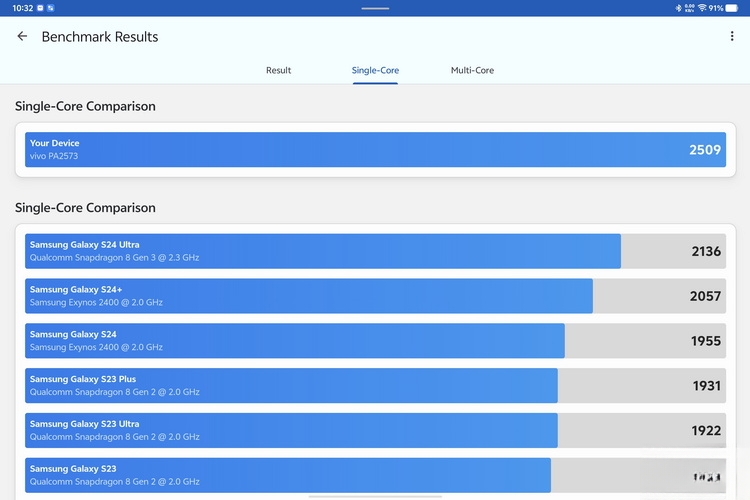Viewport: 750px width, 500px height.
Task: Select the Samsung Galaxy S24 Exynos row
Action: [x=375, y=341]
